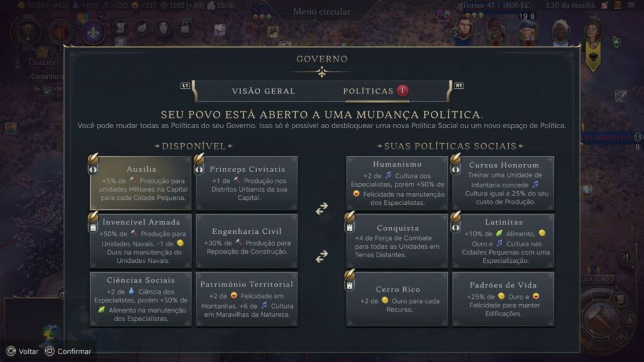Select the Princeps Civitatis policy card

(x=247, y=183)
